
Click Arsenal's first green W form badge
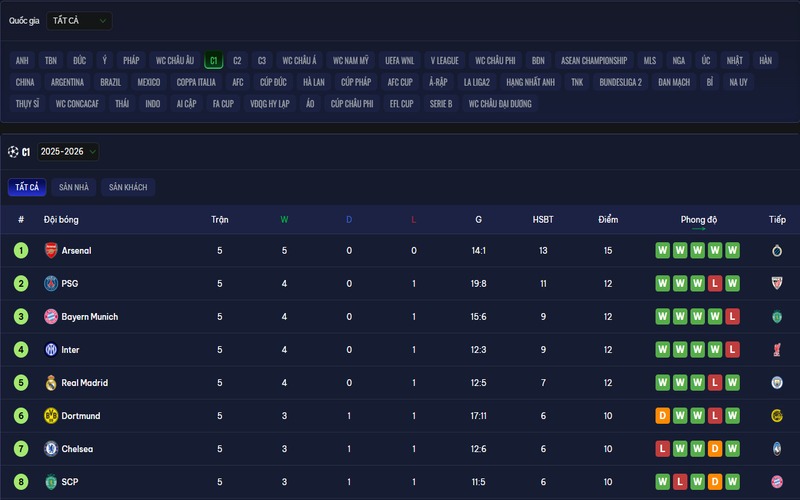[x=662, y=251]
